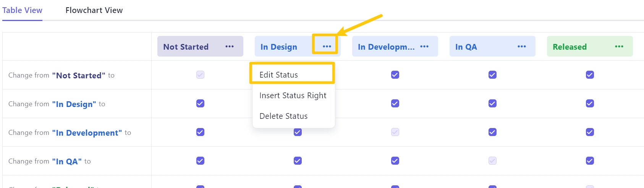Uncheck In Design to Not Started transition
Viewport: 644px width, 188px height.
click(x=200, y=104)
